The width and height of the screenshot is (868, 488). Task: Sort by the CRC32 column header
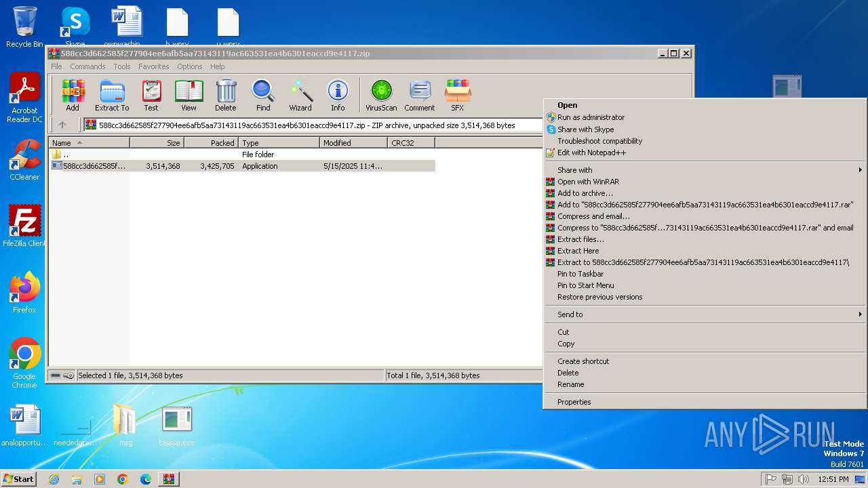click(411, 143)
